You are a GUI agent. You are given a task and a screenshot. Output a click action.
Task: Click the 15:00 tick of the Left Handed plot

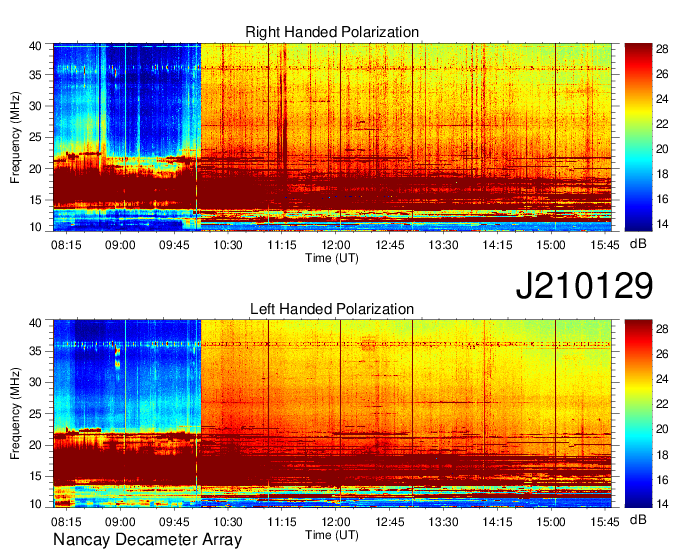pyautogui.click(x=551, y=522)
